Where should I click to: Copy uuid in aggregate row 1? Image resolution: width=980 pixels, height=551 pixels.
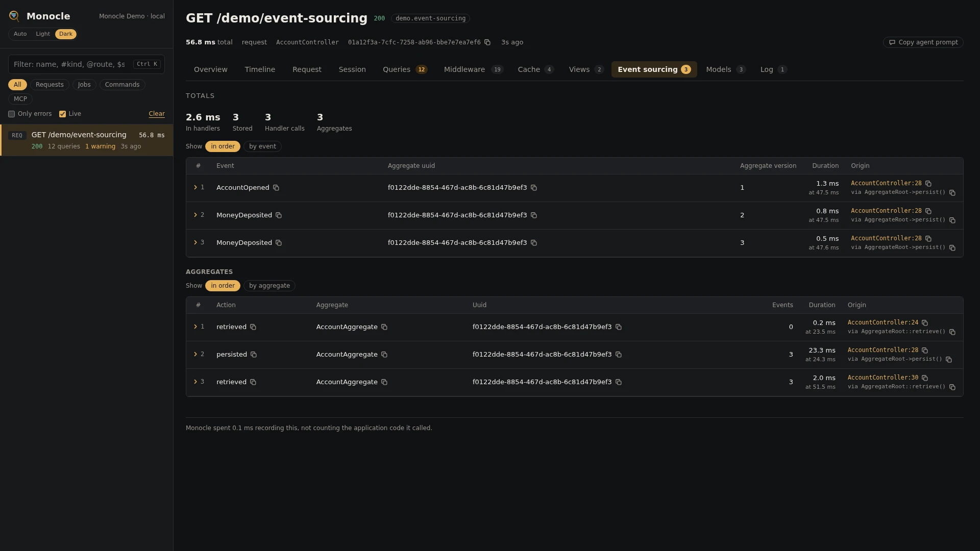pos(619,327)
